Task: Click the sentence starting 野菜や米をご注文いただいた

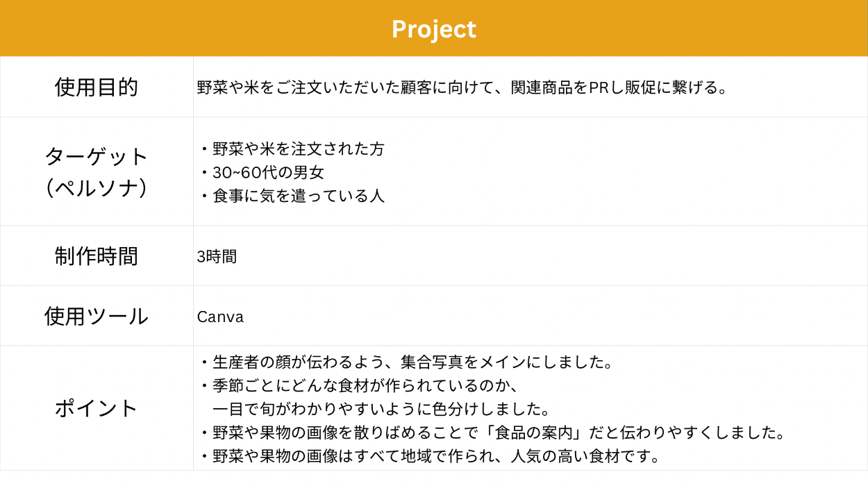Action: pyautogui.click(x=461, y=88)
